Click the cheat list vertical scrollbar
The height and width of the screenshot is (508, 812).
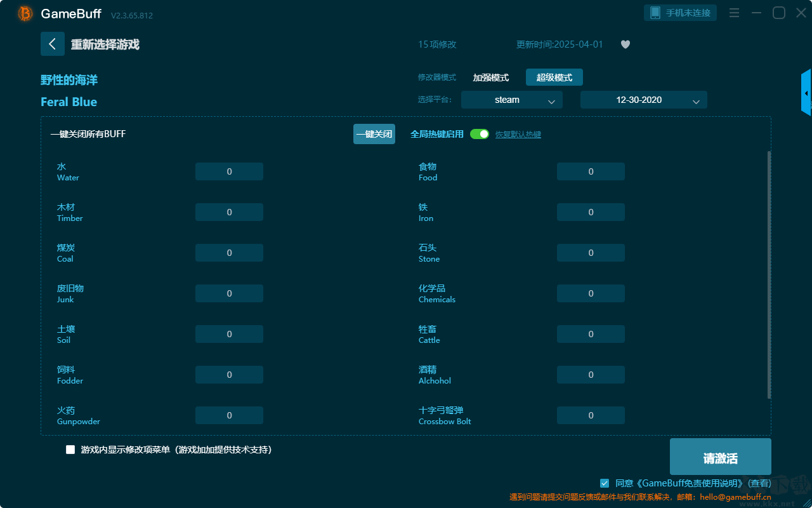769,275
